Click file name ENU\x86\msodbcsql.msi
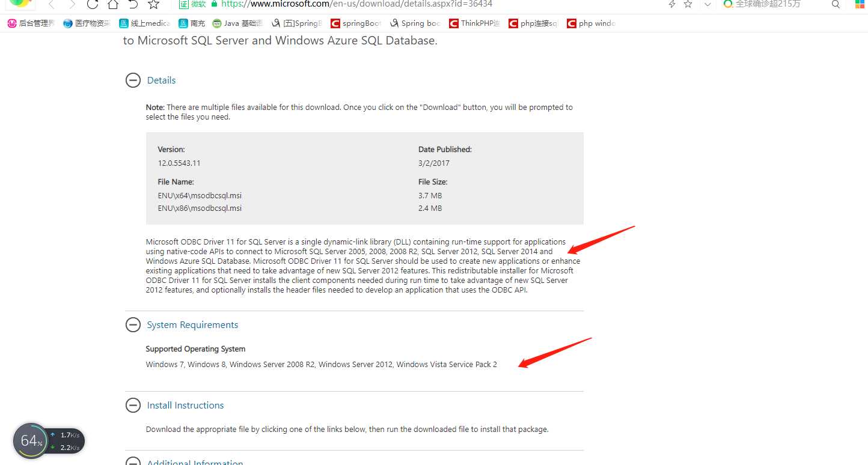 [x=200, y=208]
